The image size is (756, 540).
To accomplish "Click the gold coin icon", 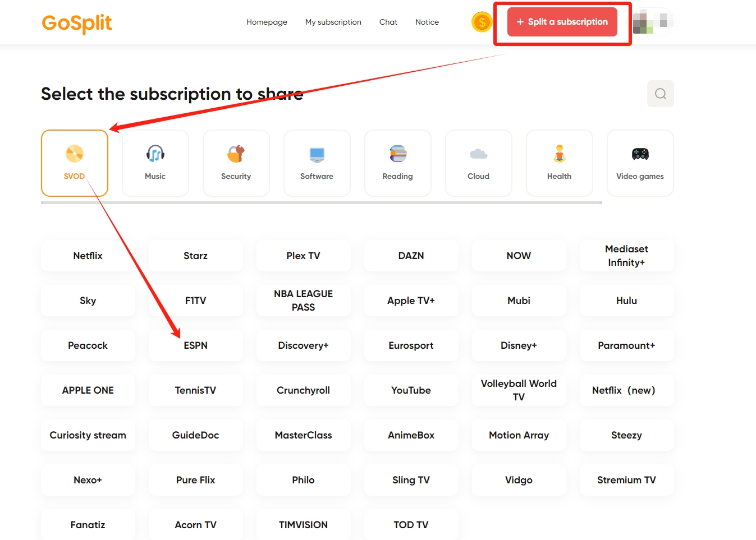I will pos(482,22).
